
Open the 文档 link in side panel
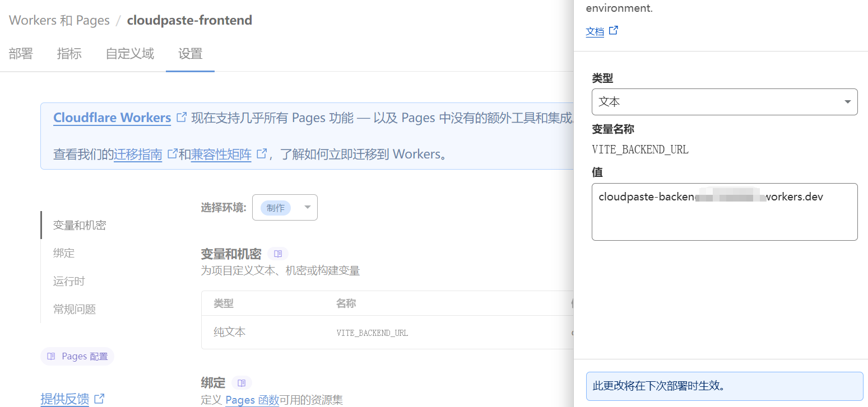[x=595, y=32]
